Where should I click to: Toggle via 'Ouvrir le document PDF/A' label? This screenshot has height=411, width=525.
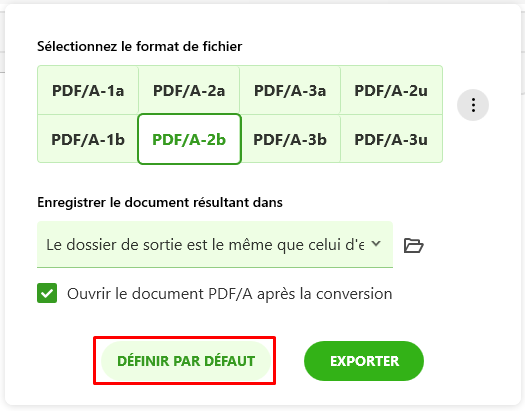click(x=229, y=294)
